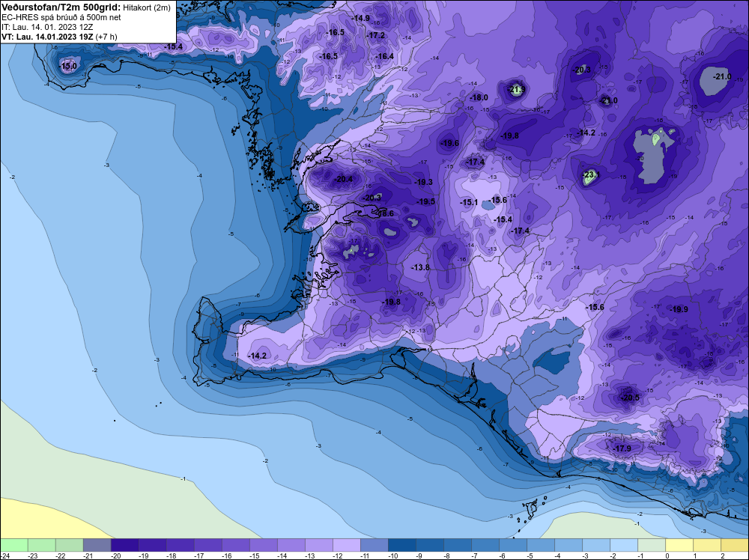Click the -18.0 temperature label
The width and height of the screenshot is (749, 560).
(479, 97)
